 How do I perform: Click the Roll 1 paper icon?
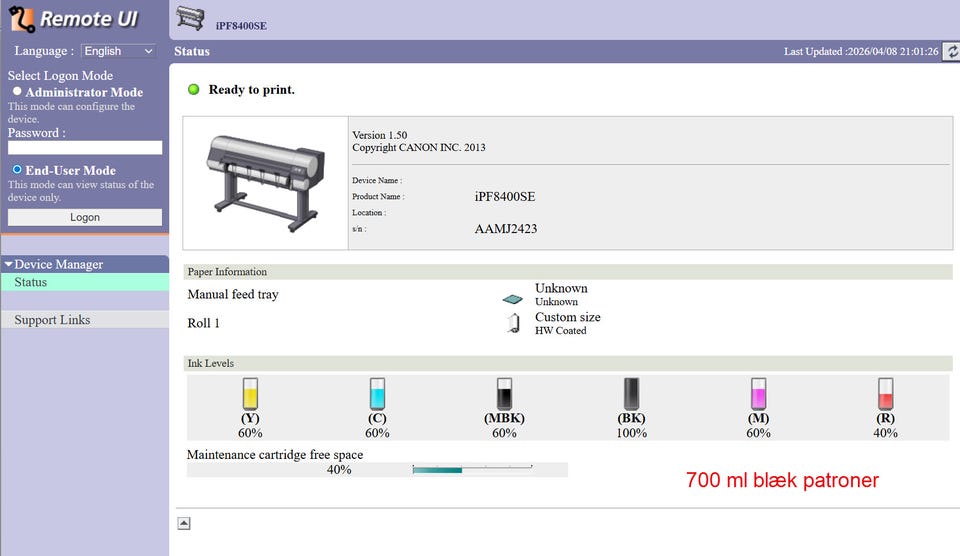tap(514, 323)
